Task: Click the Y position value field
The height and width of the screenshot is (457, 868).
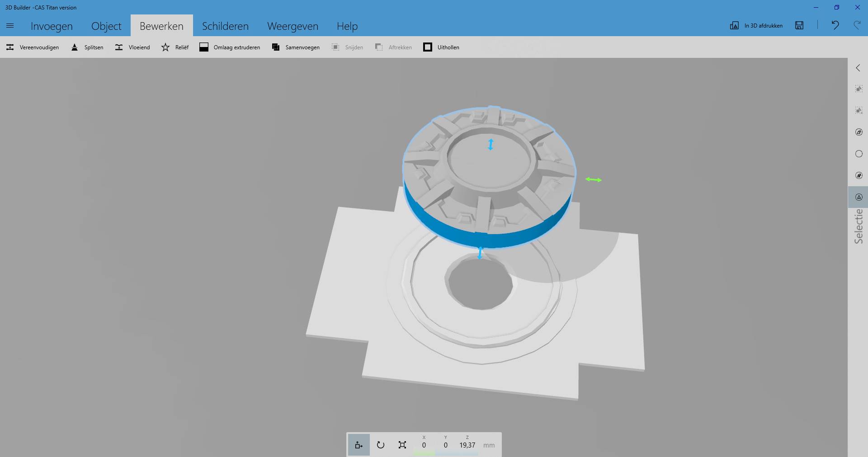Action: [446, 445]
